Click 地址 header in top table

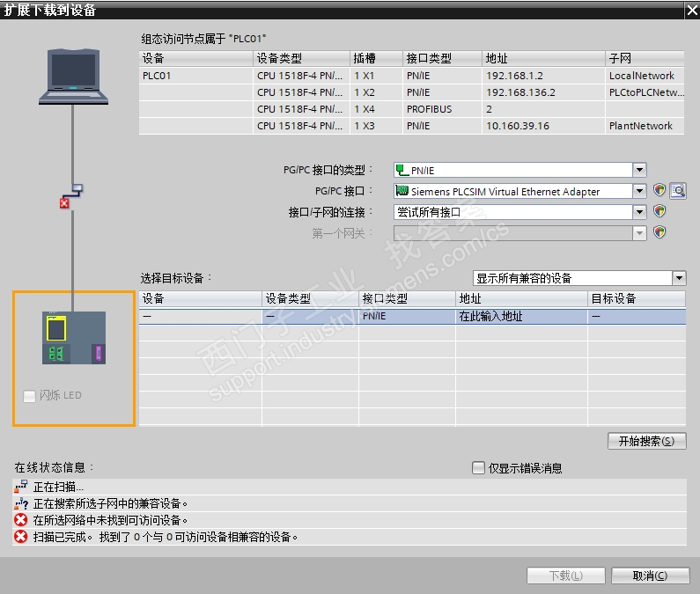coord(543,58)
